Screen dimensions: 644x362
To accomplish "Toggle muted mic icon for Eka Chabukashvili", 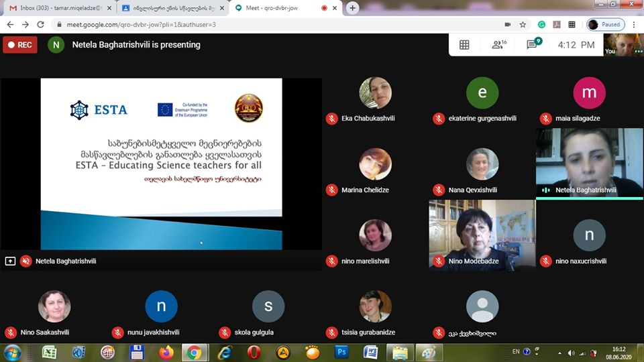I will [331, 119].
